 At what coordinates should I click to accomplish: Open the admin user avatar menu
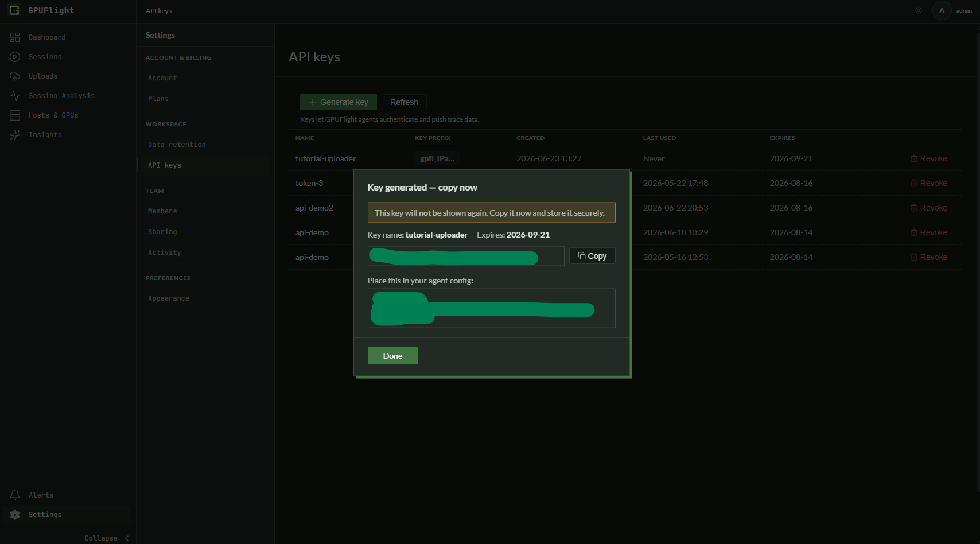(x=942, y=10)
